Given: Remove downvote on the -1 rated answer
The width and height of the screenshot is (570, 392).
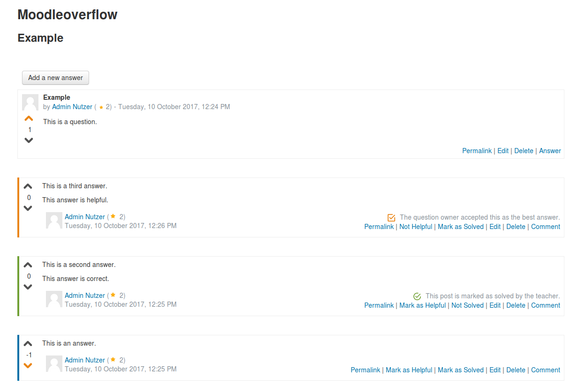Looking at the screenshot, I should [x=28, y=365].
